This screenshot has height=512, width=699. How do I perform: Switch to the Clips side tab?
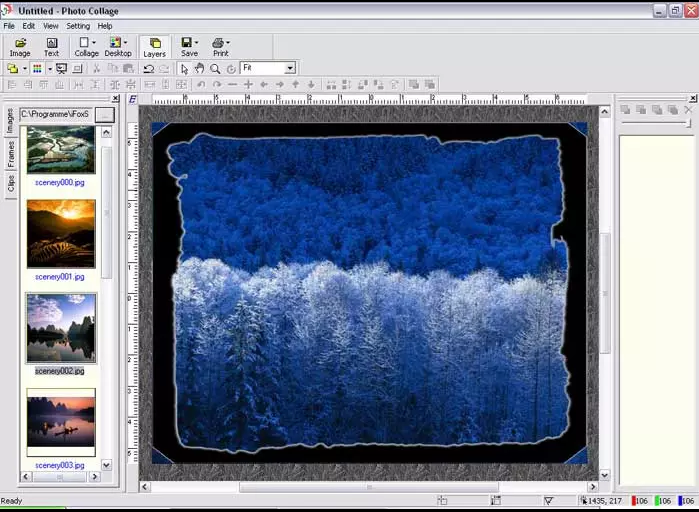(11, 184)
